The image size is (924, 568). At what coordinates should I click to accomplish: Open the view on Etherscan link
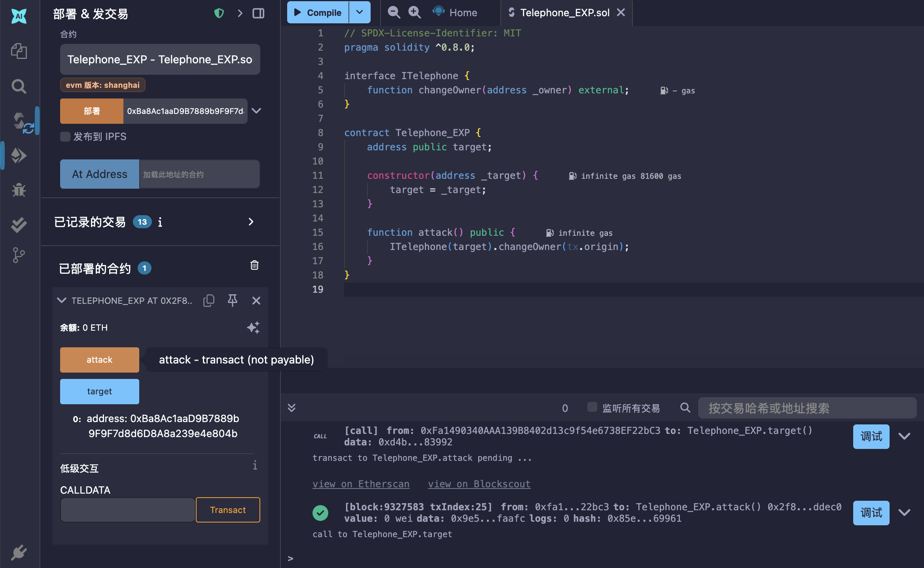[x=361, y=484]
